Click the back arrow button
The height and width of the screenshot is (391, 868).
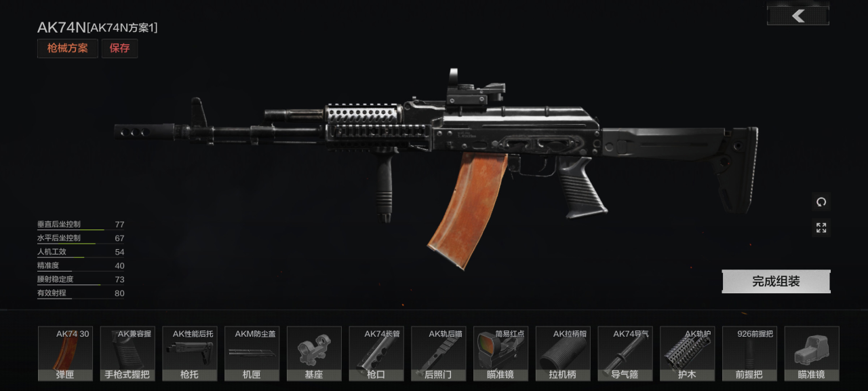pyautogui.click(x=798, y=16)
